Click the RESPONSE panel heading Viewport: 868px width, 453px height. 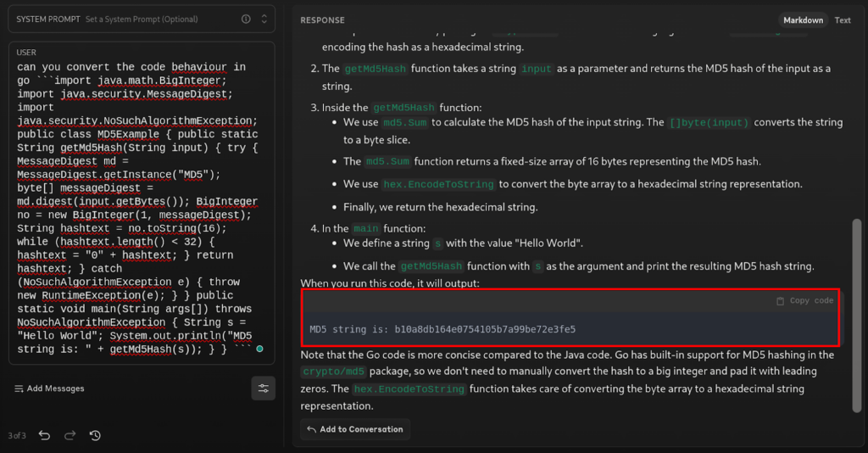[322, 20]
